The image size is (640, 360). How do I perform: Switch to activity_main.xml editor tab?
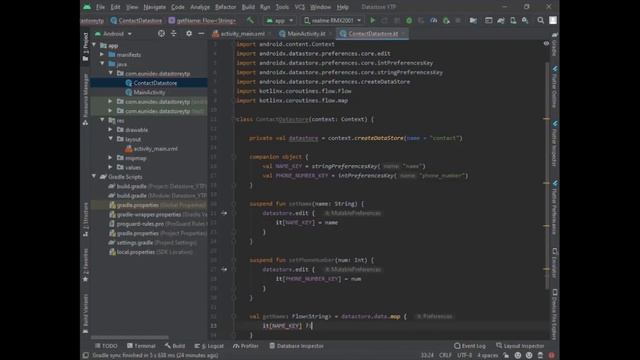[241, 33]
